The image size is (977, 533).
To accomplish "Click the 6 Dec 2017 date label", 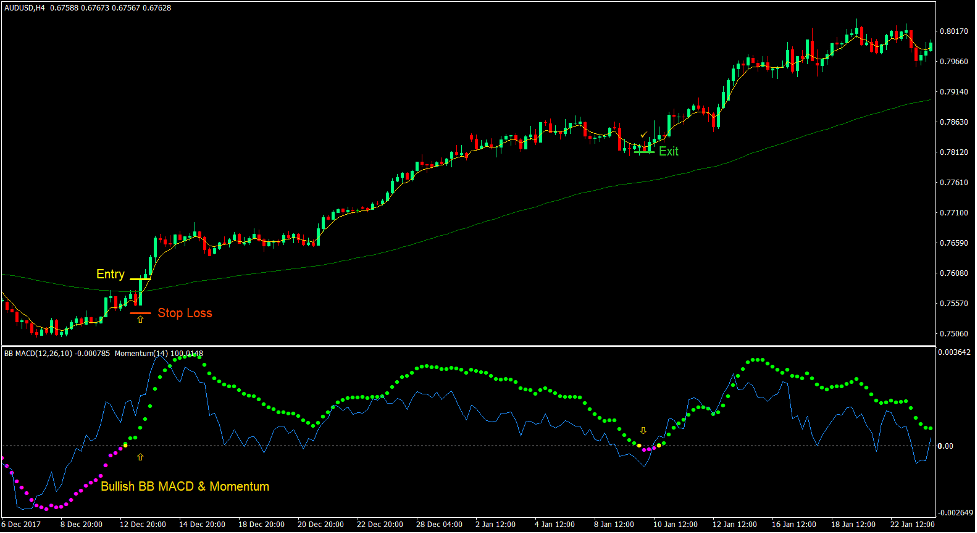I will (21, 524).
